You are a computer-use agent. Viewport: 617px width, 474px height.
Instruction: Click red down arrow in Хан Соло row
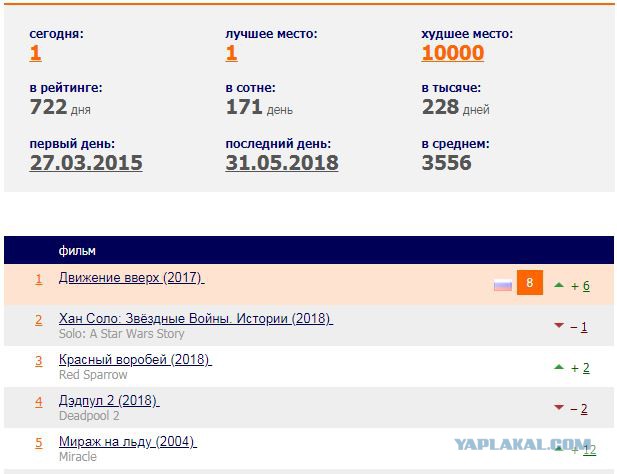[x=559, y=325]
